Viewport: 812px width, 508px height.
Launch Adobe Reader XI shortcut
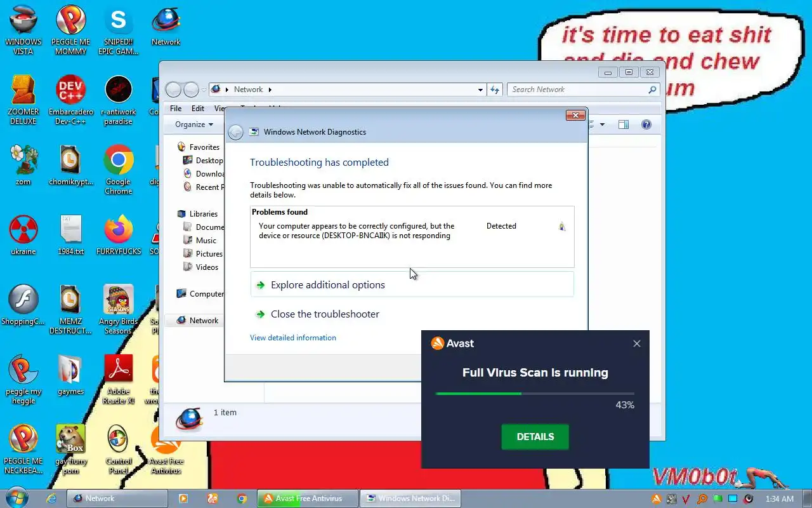pos(118,379)
